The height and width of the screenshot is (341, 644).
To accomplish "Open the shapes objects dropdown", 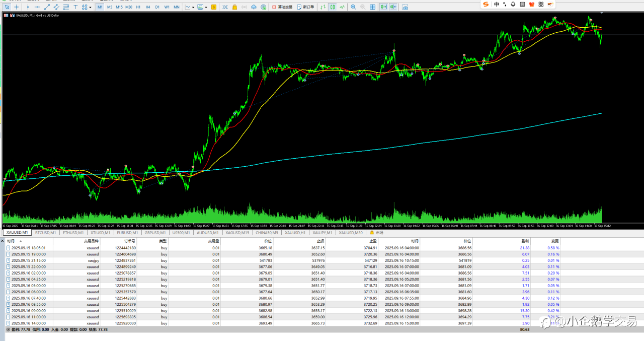I will click(x=87, y=7).
